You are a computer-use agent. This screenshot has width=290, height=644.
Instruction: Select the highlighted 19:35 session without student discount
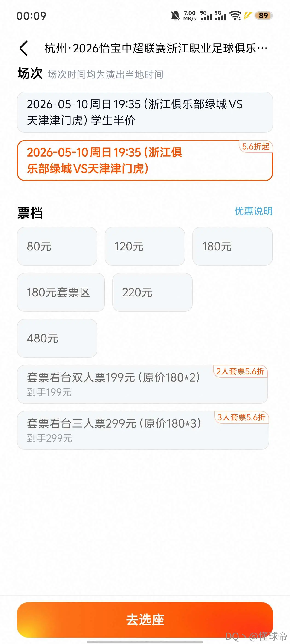[145, 161]
